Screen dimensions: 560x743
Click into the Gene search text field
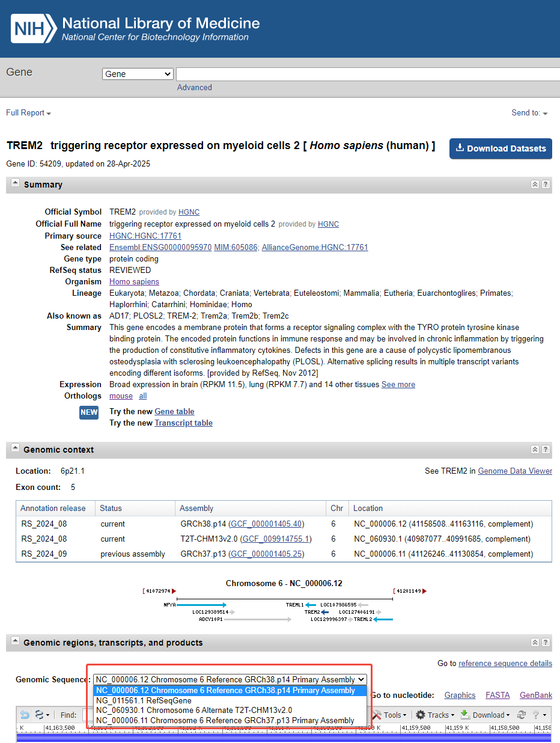pos(367,74)
